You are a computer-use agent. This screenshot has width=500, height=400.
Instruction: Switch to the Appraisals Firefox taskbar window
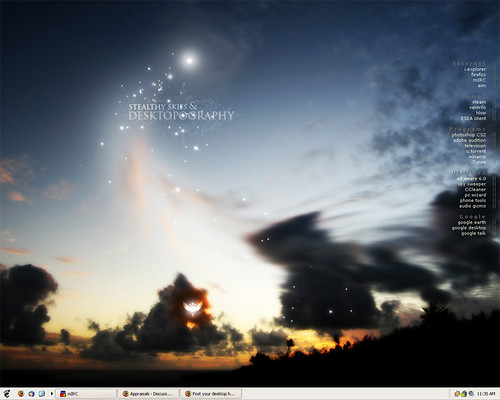click(148, 394)
